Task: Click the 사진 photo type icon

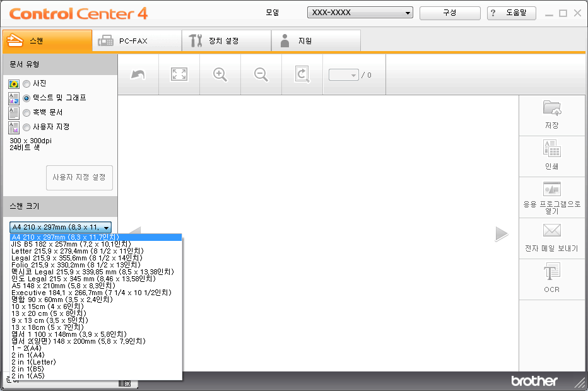Action: point(14,84)
